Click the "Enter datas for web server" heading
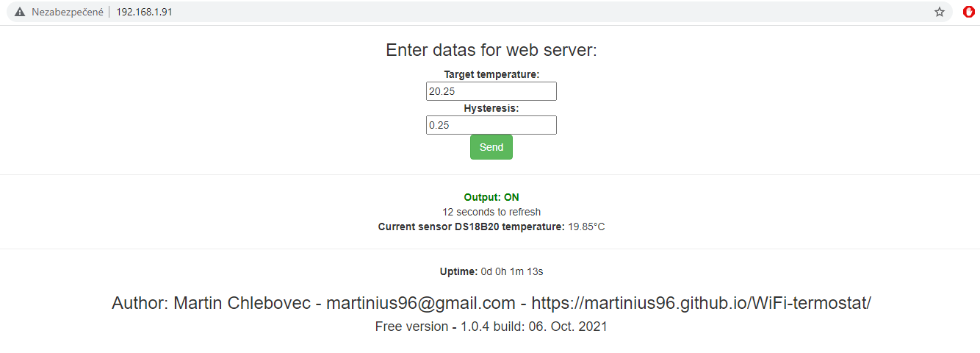This screenshot has height=353, width=980. [x=491, y=50]
